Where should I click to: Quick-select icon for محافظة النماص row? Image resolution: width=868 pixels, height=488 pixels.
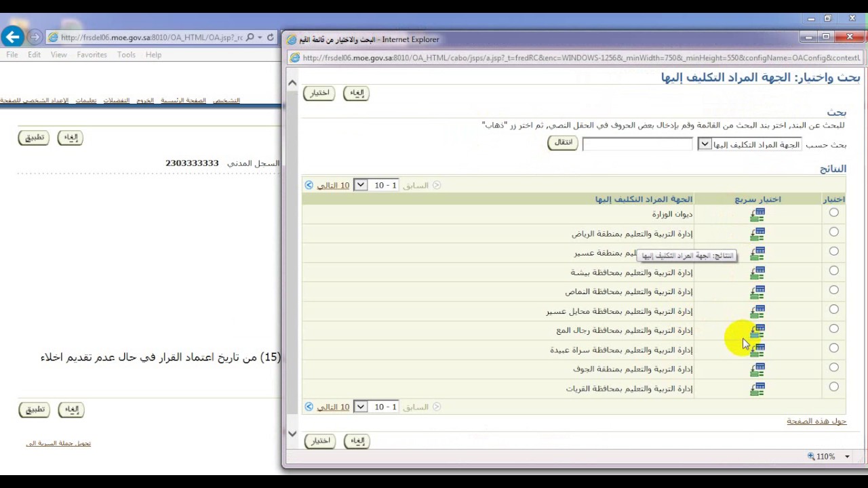(x=757, y=292)
